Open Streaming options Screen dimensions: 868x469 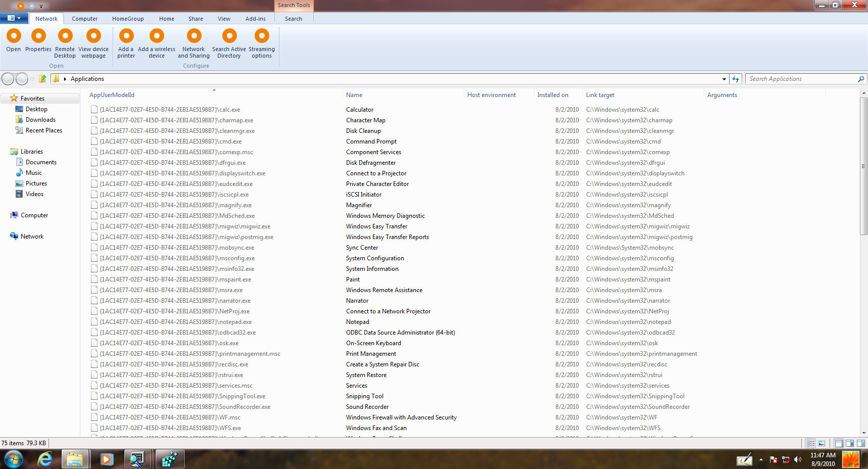(262, 43)
